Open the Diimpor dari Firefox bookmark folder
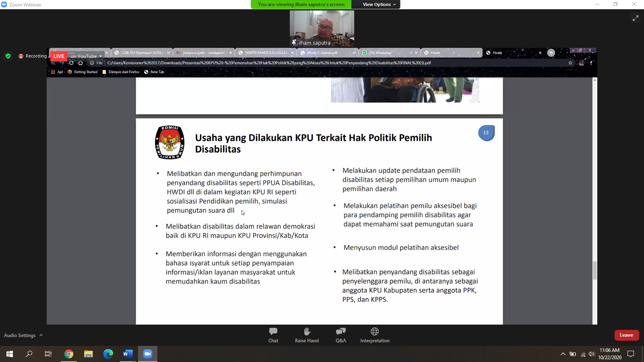 click(121, 72)
